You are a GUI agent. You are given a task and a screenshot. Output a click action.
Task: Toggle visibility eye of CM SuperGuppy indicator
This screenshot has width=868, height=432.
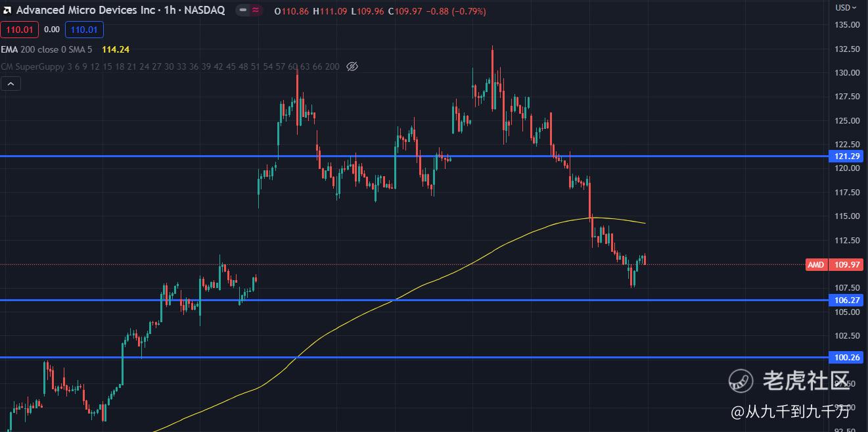(x=352, y=66)
